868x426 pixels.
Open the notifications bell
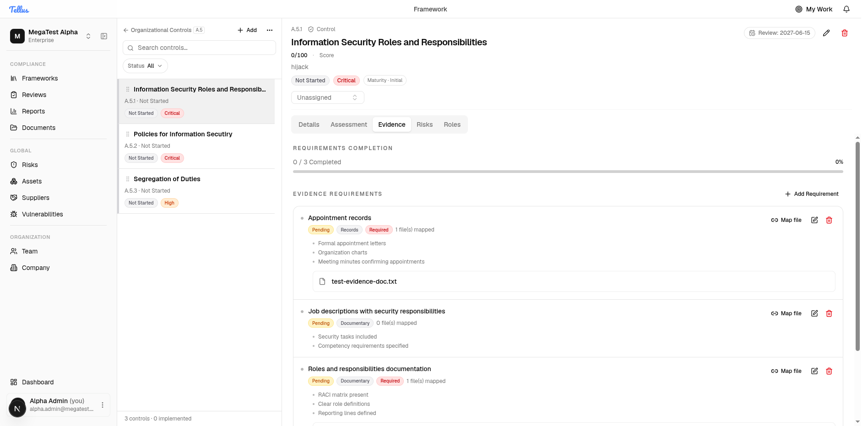[846, 9]
